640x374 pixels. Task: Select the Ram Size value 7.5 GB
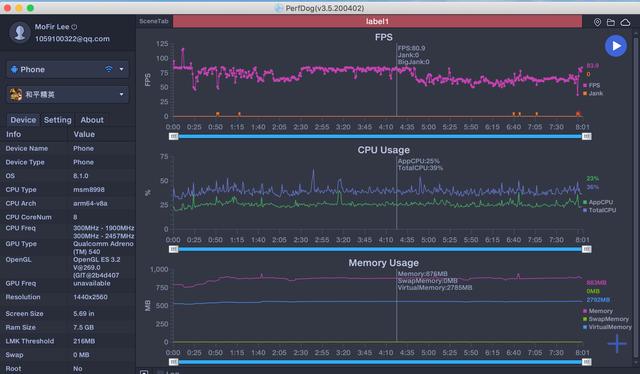[x=84, y=327]
